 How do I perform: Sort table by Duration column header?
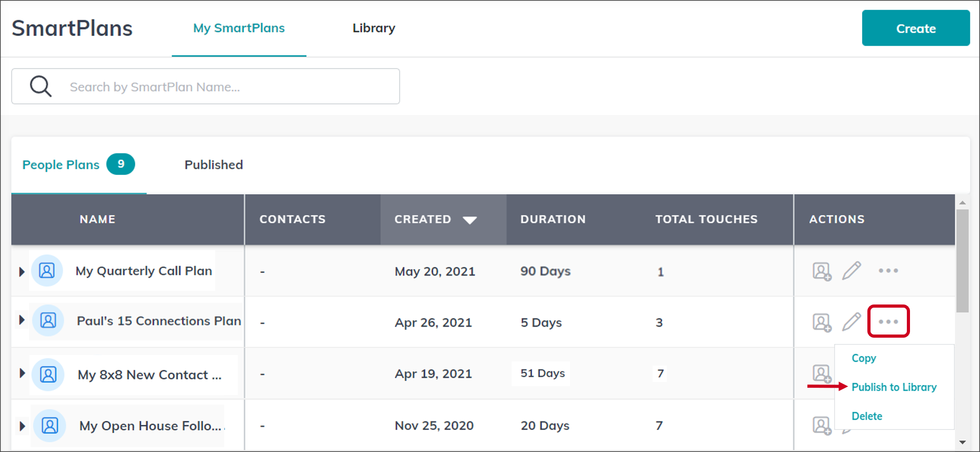pos(553,219)
